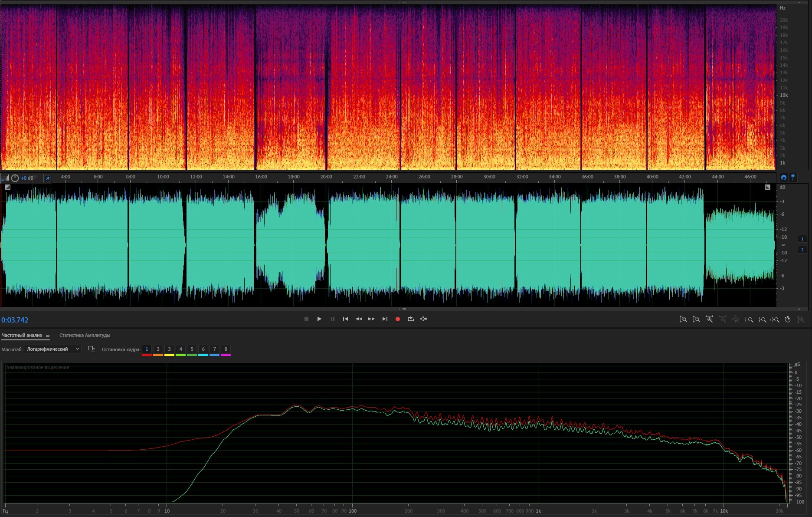Open the Масштаб Логарифмический dropdown
Viewport: 812px width, 517px height.
click(x=53, y=349)
